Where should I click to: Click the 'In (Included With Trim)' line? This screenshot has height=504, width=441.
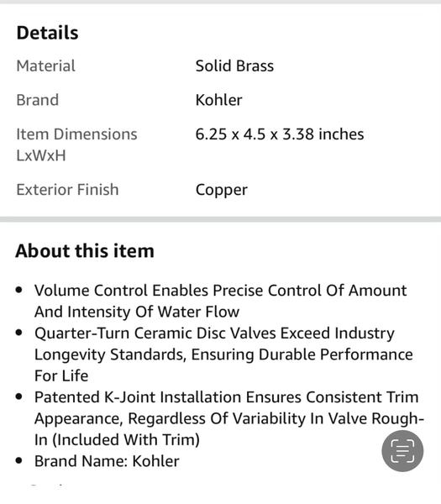117,439
